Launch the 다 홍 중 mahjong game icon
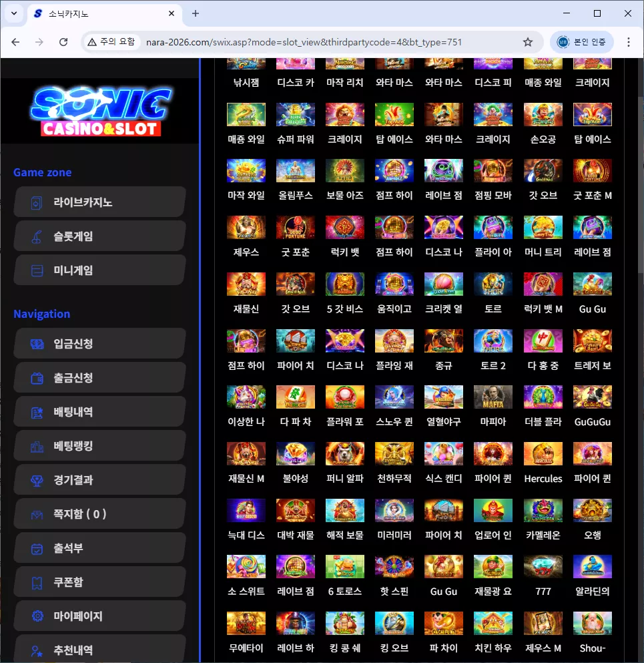 (x=543, y=341)
